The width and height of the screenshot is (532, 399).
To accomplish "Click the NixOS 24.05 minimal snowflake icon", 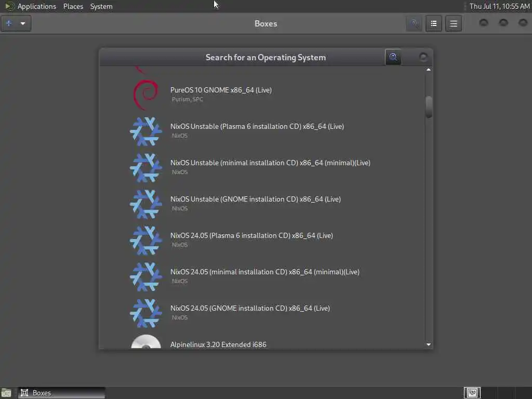I will tap(146, 276).
